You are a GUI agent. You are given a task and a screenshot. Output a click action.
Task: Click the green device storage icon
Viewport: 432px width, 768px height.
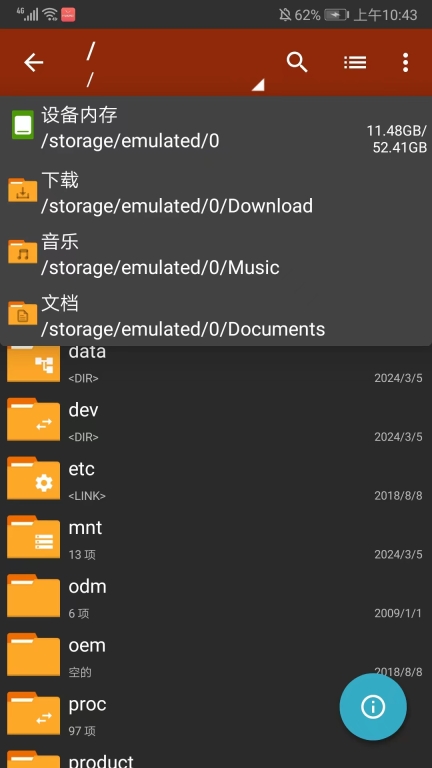23,125
